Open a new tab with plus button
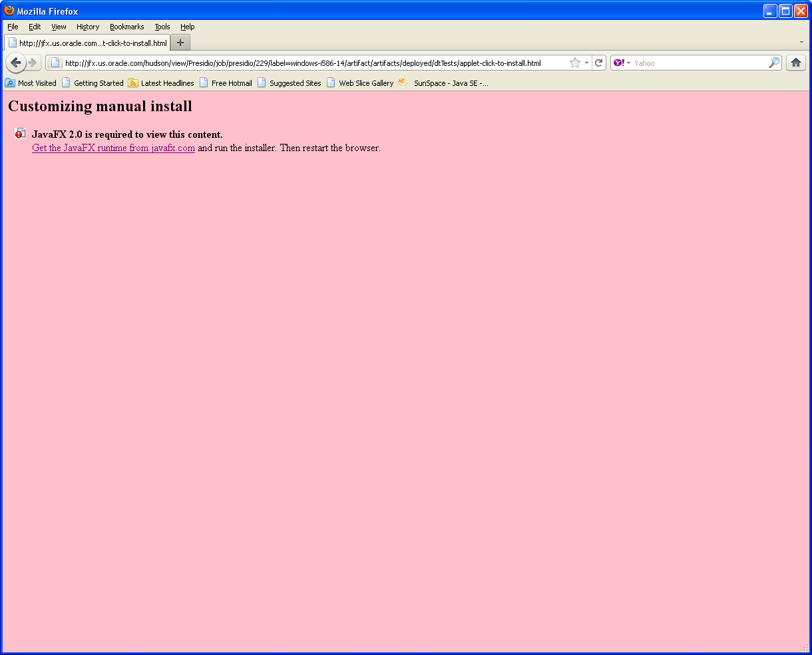 coord(180,43)
